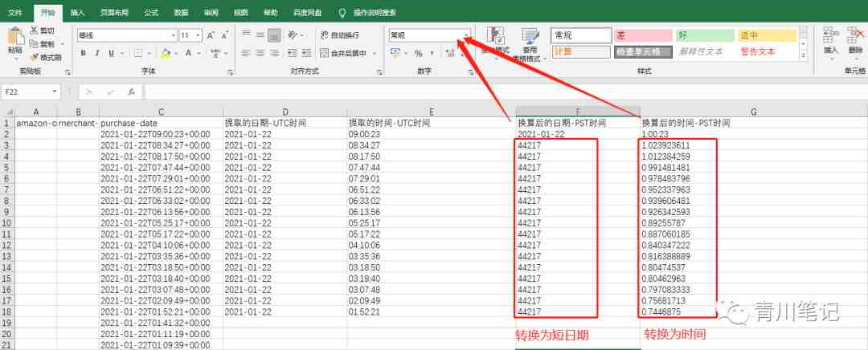Align cell text left
This screenshot has height=350, width=868.
pyautogui.click(x=247, y=53)
